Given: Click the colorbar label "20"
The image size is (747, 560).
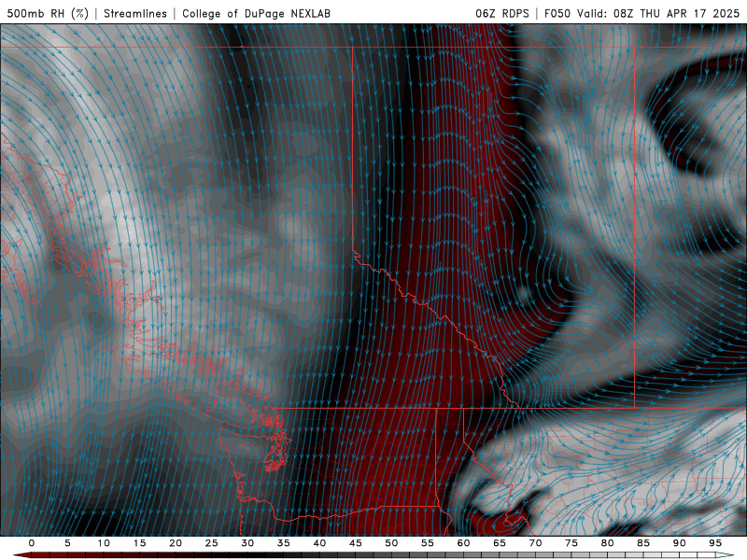Looking at the screenshot, I should click(176, 543).
